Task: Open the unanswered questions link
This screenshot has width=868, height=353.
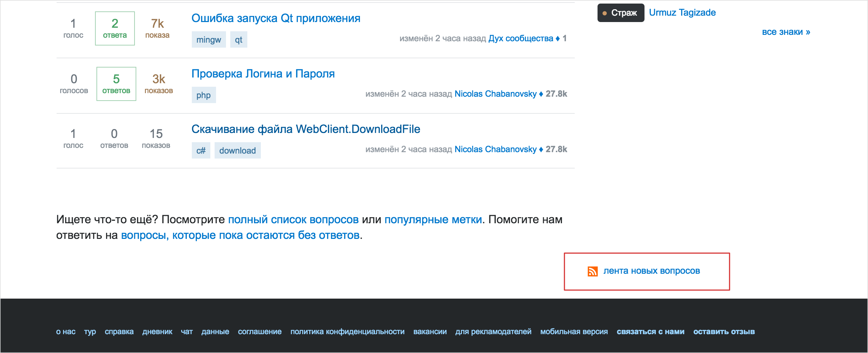Action: (240, 235)
